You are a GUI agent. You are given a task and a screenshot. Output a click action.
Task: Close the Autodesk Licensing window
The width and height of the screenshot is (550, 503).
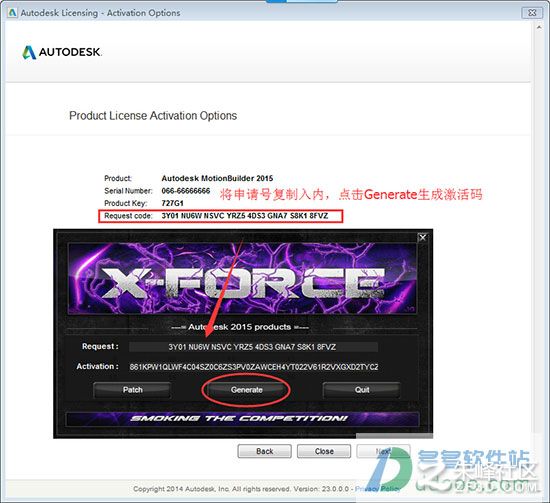click(x=532, y=13)
